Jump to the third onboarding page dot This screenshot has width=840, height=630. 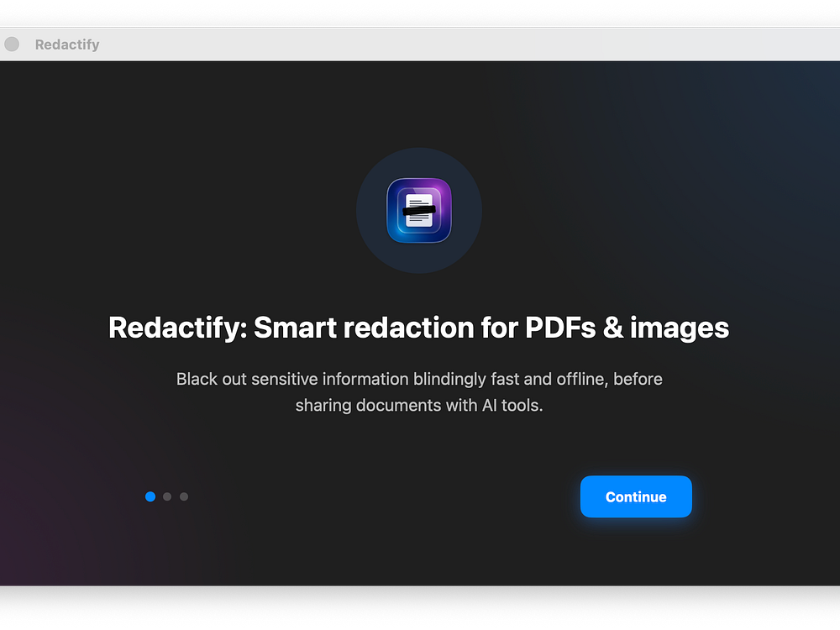[x=184, y=496]
